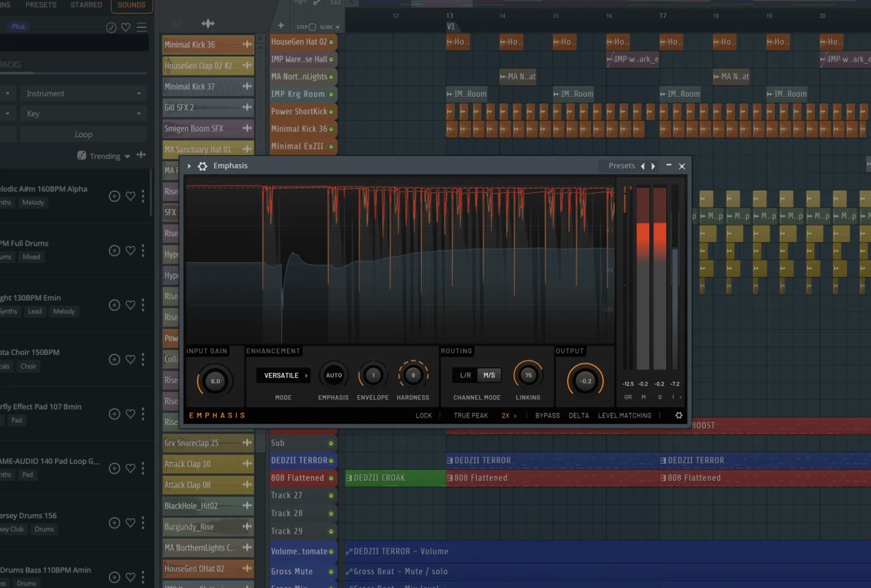Switch to the PRESETS tab
871x588 pixels.
[40, 5]
